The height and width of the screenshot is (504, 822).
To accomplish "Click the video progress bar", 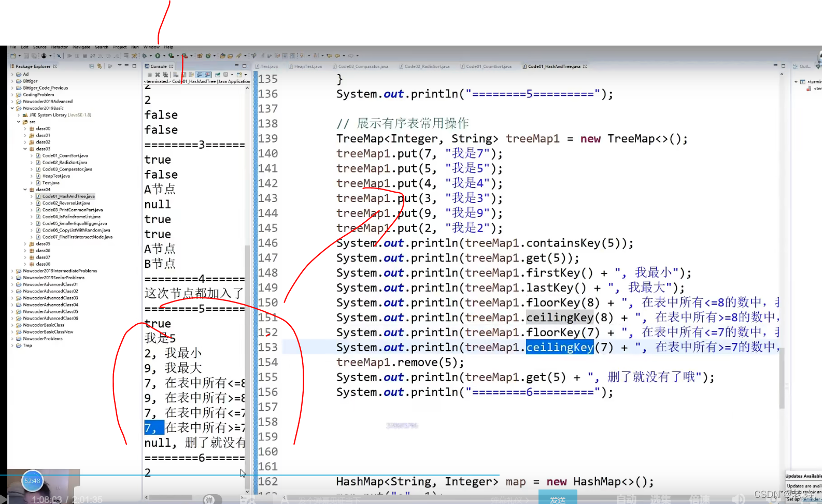I will coord(249,475).
